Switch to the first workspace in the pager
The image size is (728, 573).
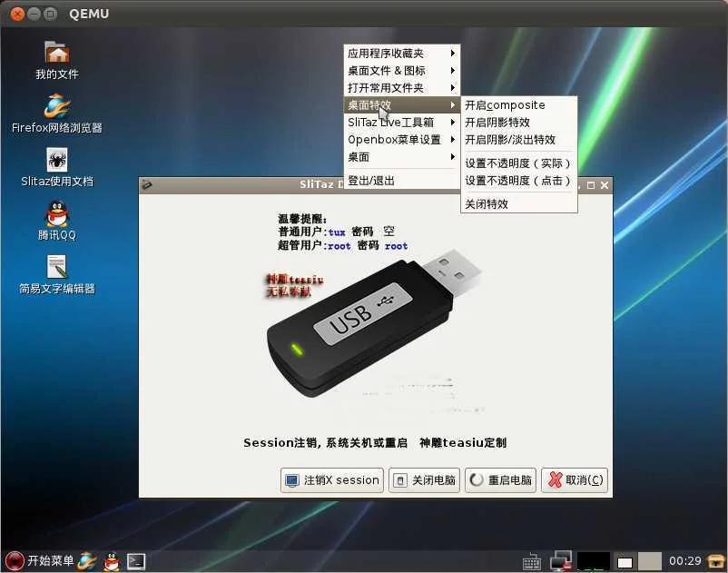(x=625, y=561)
